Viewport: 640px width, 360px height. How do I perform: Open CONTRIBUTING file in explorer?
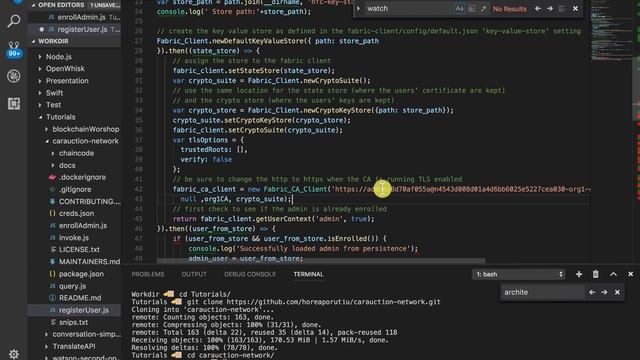tap(74, 202)
